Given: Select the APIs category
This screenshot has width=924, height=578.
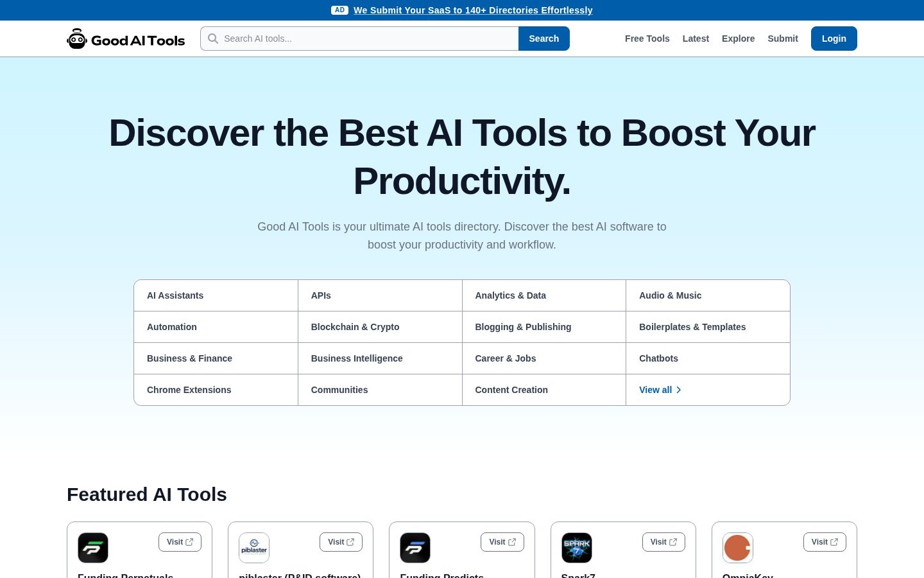Looking at the screenshot, I should point(380,295).
